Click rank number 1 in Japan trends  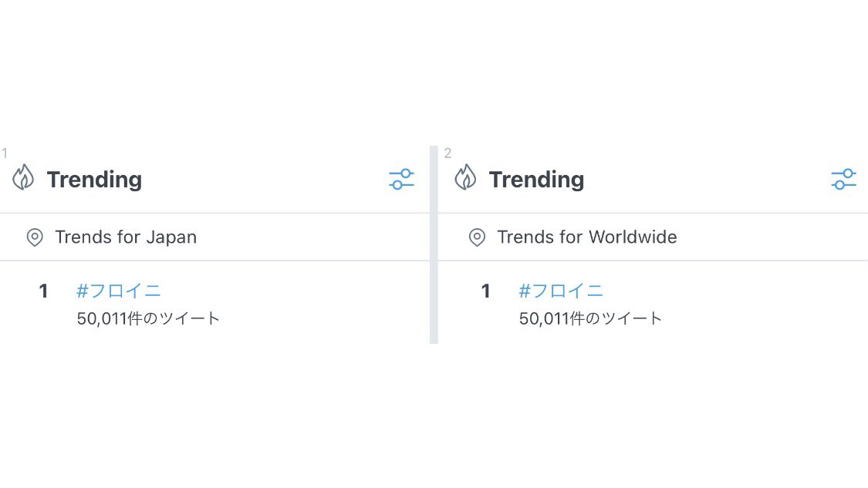pyautogui.click(x=43, y=291)
